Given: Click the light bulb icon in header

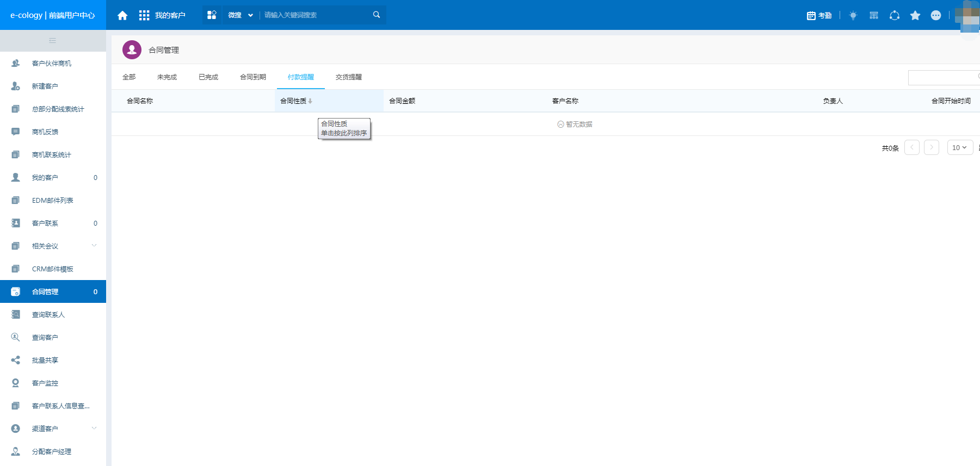Looking at the screenshot, I should [x=853, y=15].
